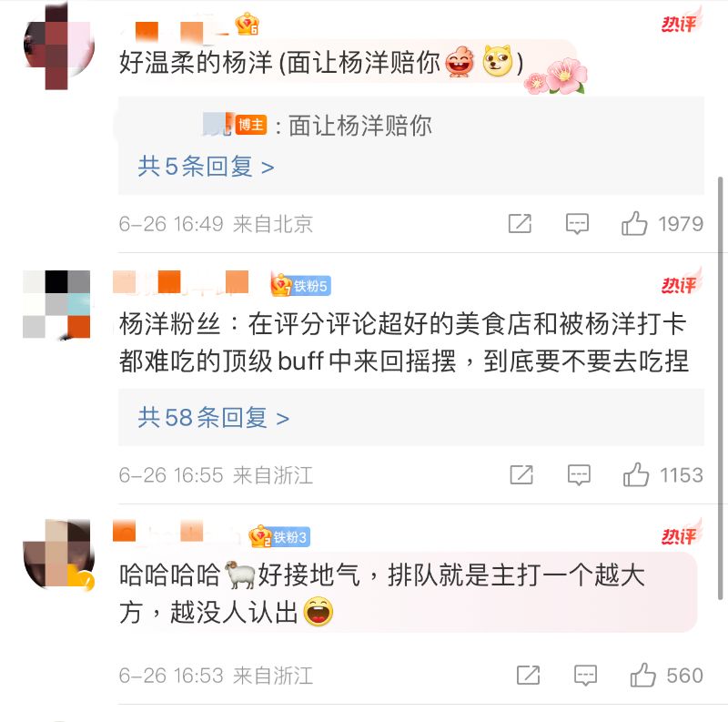Share the 6-26 16:53 Zhejiang comment
The width and height of the screenshot is (728, 722).
(x=529, y=675)
